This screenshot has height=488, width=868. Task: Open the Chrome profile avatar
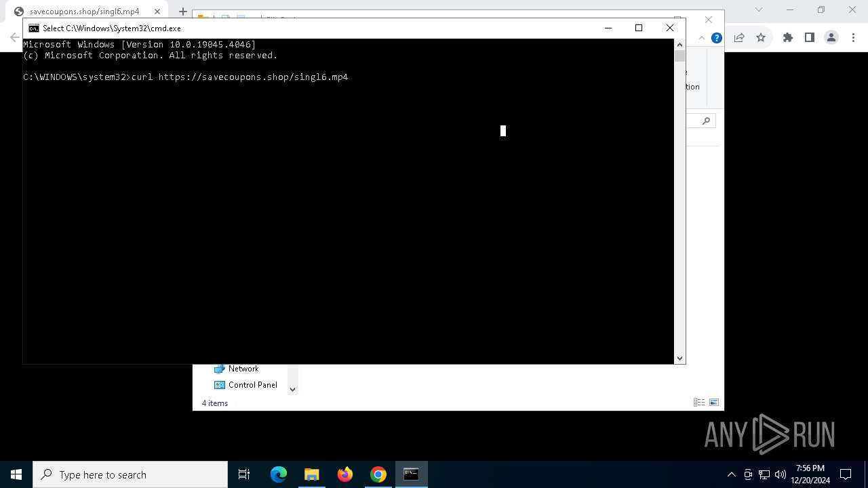(831, 37)
